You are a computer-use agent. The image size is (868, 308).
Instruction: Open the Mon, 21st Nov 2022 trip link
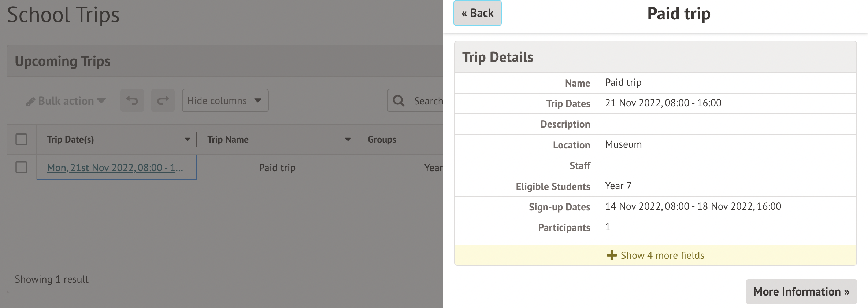115,168
